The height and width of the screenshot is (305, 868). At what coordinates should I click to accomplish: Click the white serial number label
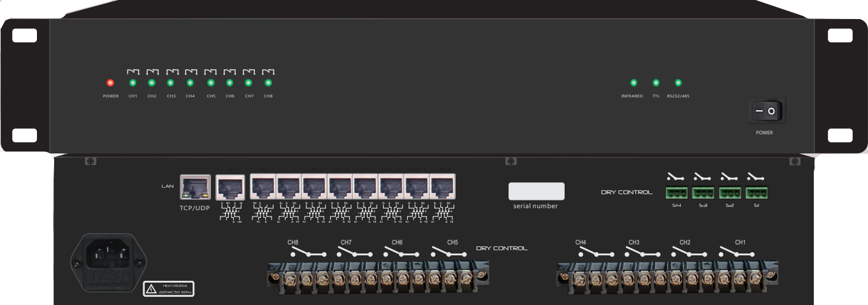[x=536, y=192]
